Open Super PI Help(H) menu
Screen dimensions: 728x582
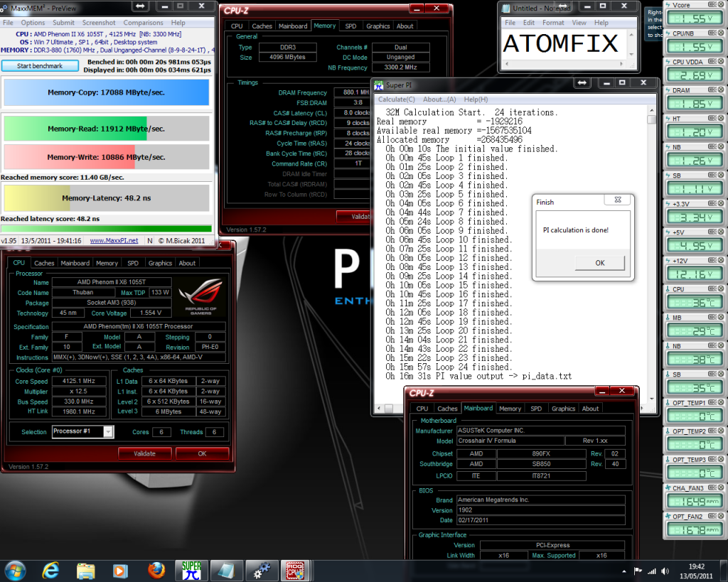point(476,99)
